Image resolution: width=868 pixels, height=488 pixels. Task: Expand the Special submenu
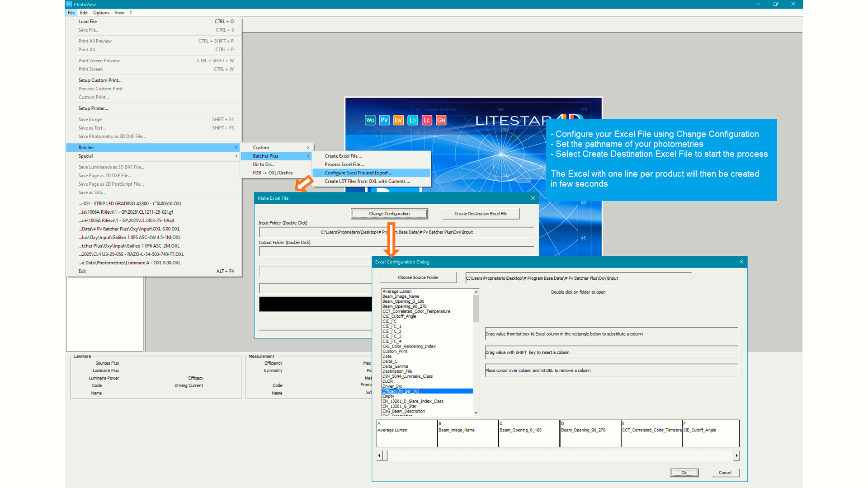[154, 156]
